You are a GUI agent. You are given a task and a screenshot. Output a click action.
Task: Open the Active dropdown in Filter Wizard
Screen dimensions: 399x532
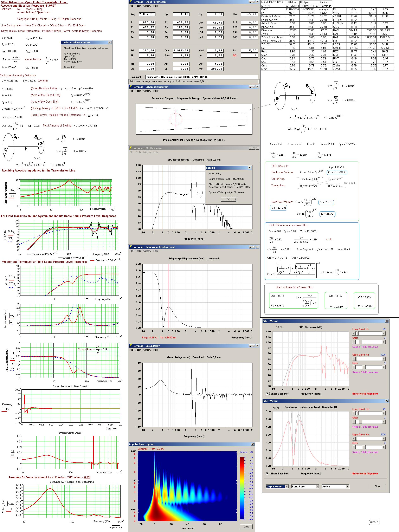347,486
